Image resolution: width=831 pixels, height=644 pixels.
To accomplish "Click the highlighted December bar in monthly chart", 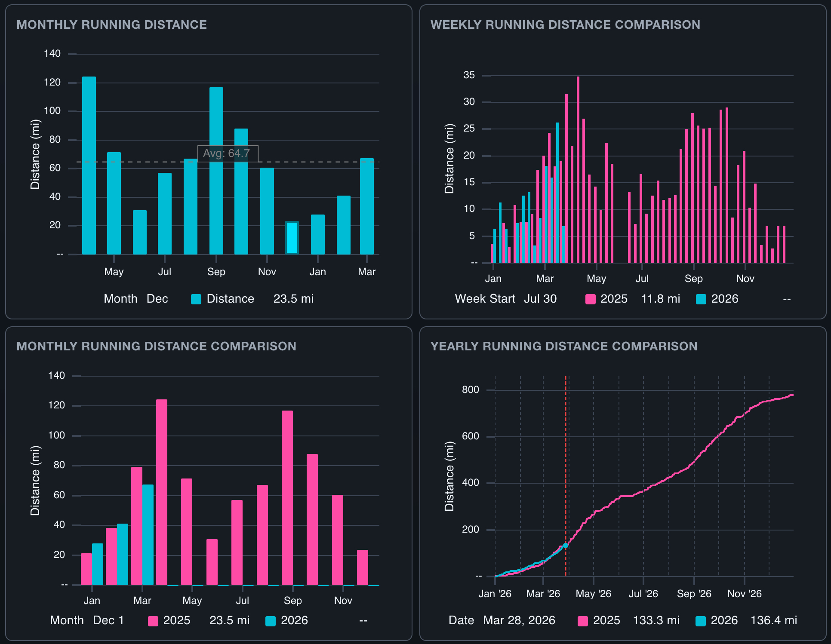I will (293, 237).
